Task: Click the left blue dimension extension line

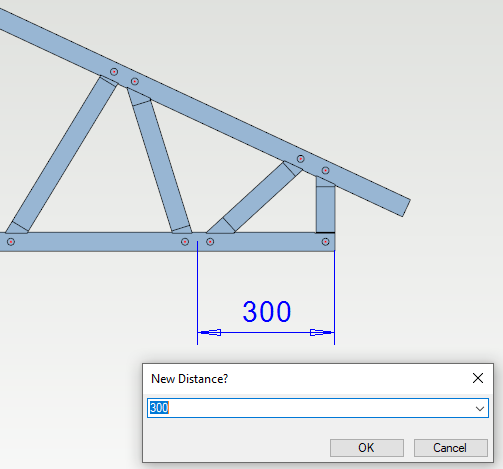Action: pos(198,293)
